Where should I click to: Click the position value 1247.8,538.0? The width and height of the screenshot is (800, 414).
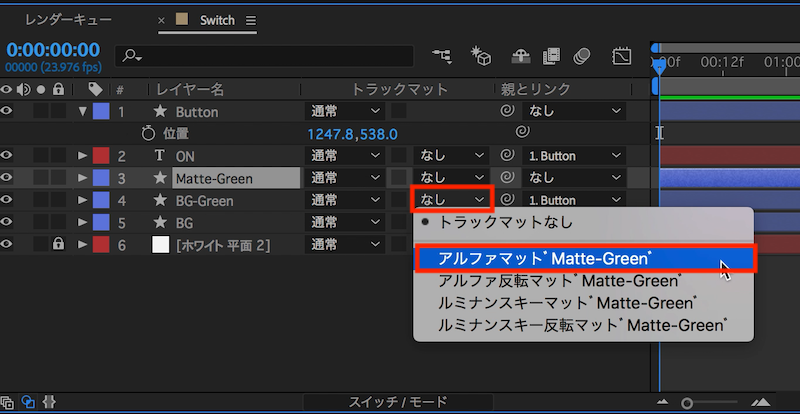tap(352, 134)
